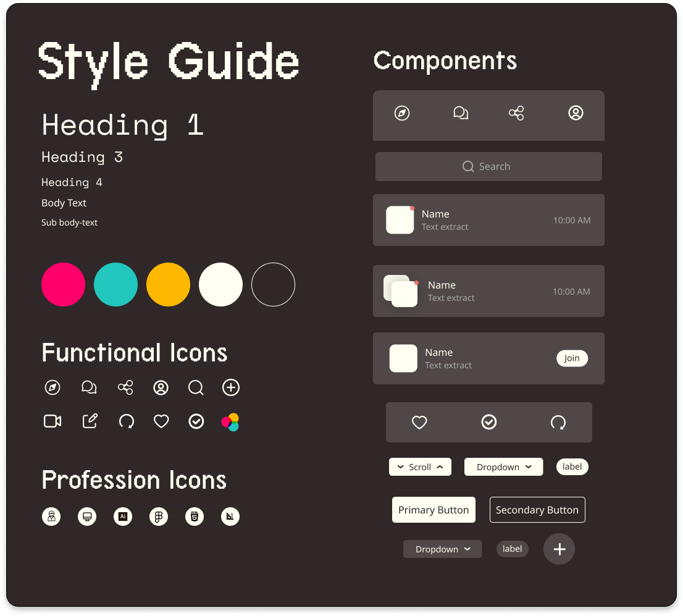Open chats in the Components nav bar
Image resolution: width=683 pixels, height=616 pixels.
[x=461, y=113]
